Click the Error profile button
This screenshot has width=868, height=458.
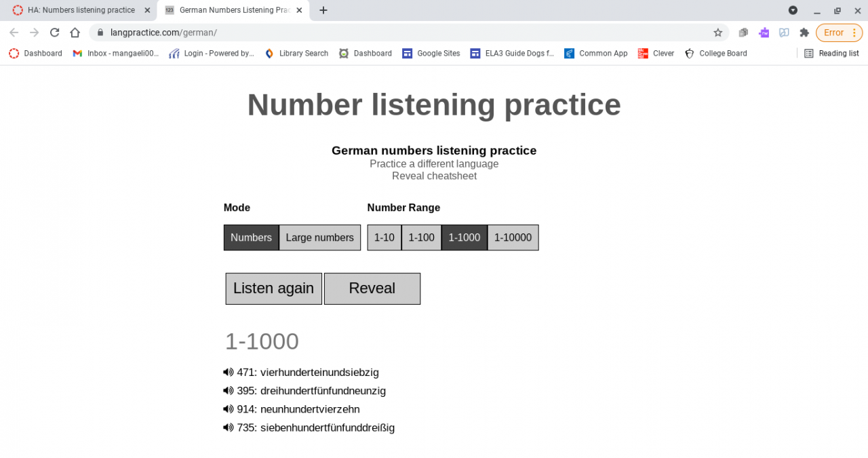coord(839,33)
